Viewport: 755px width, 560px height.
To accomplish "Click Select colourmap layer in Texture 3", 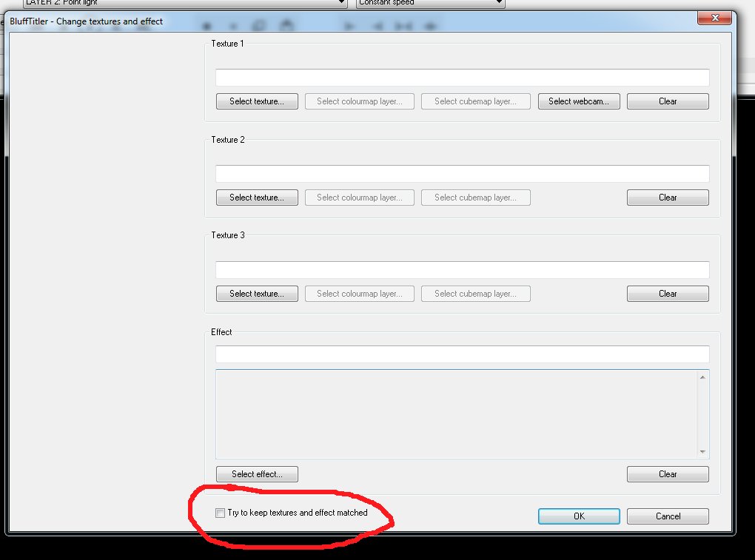I will click(x=359, y=294).
